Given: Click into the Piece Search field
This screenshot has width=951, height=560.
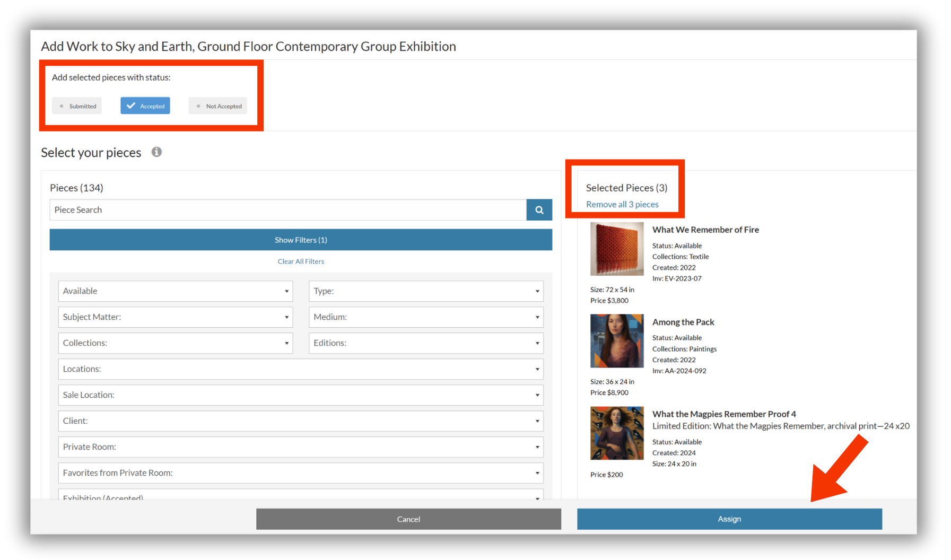Looking at the screenshot, I should pos(288,210).
